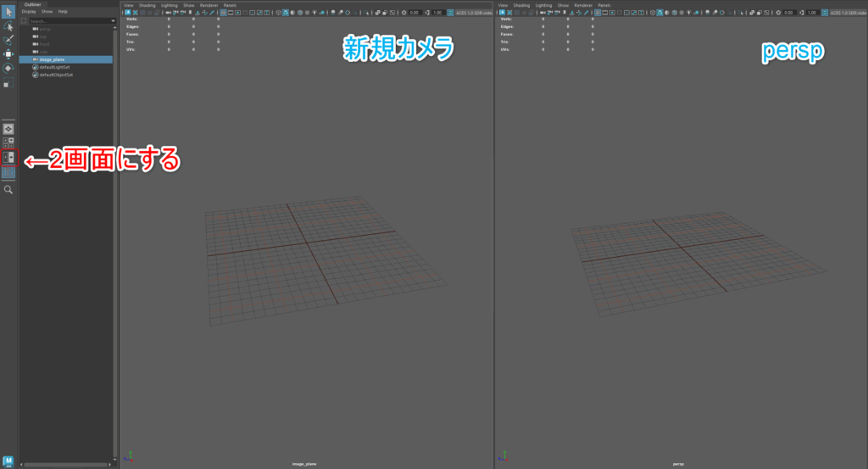
Task: Click gamma value field in left viewport
Action: point(438,12)
